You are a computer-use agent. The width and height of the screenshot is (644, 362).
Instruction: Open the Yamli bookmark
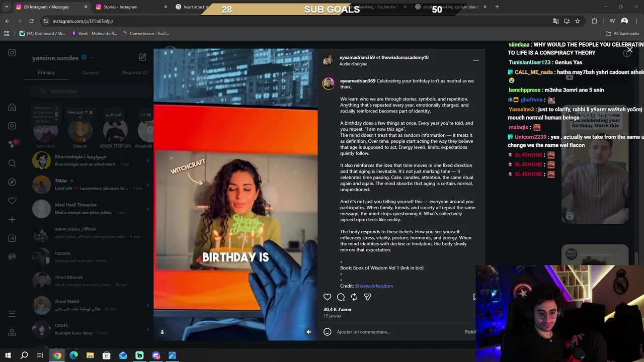(x=95, y=34)
